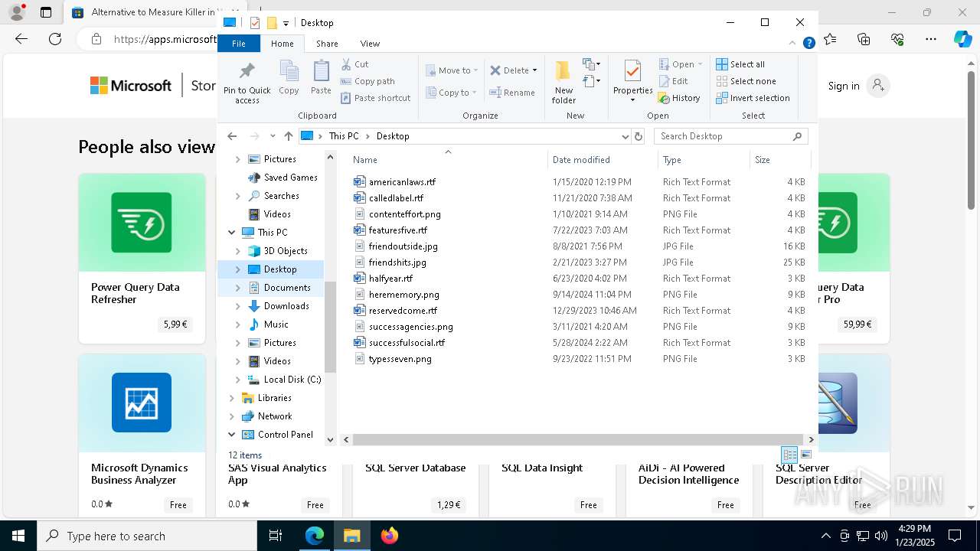Screen dimensions: 980x551
Task: Switch to details view layout icon
Action: (x=789, y=455)
